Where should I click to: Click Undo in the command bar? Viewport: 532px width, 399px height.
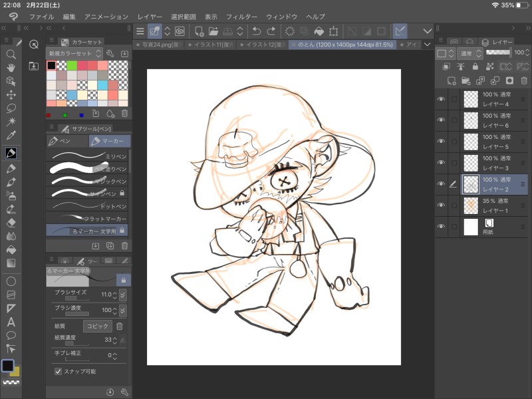(257, 31)
